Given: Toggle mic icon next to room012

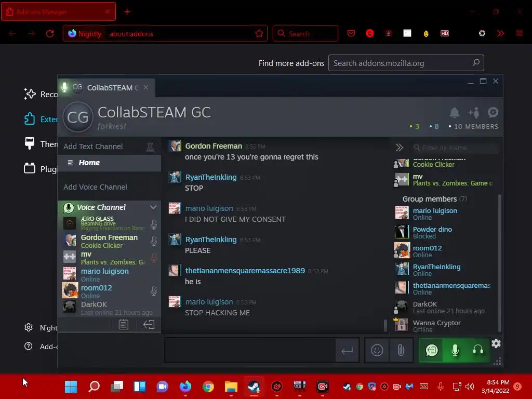Looking at the screenshot, I should [x=154, y=291].
